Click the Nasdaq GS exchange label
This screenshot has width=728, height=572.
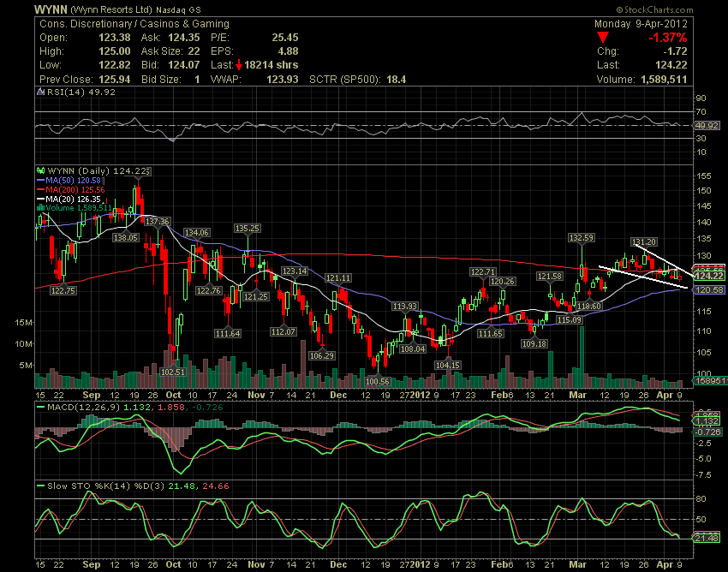tap(178, 9)
